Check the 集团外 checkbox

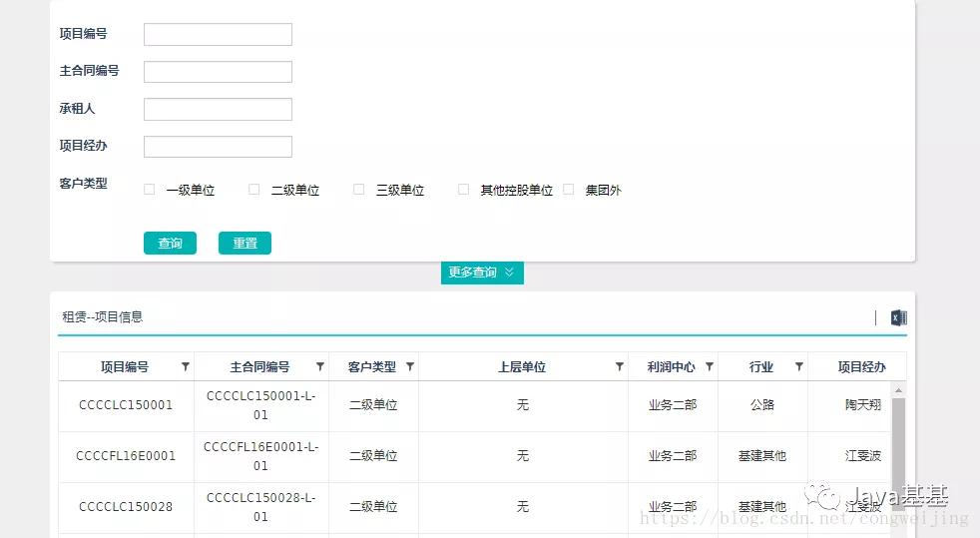(568, 190)
